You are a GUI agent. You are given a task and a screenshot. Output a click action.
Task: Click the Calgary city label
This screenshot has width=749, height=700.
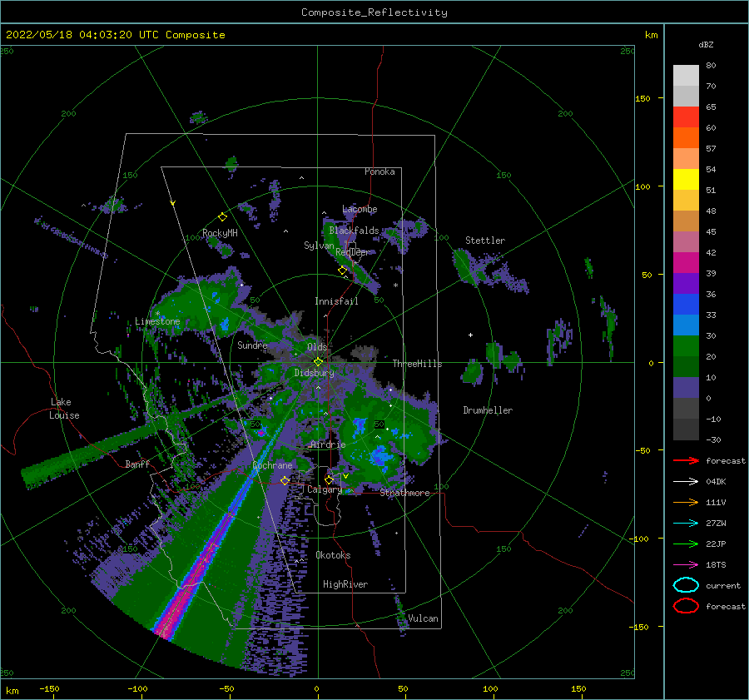[x=325, y=489]
